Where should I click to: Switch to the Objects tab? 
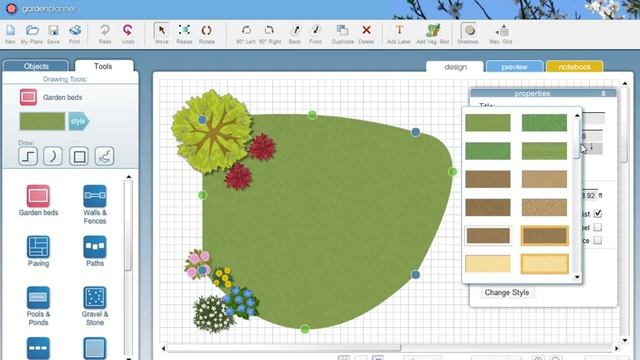36,66
